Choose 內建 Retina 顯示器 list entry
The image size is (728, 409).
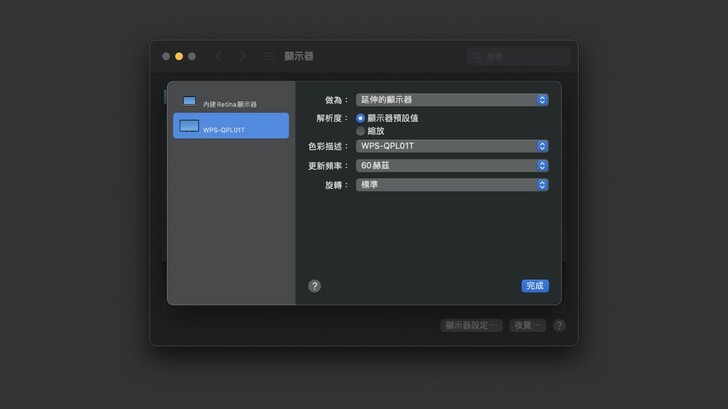(231, 104)
